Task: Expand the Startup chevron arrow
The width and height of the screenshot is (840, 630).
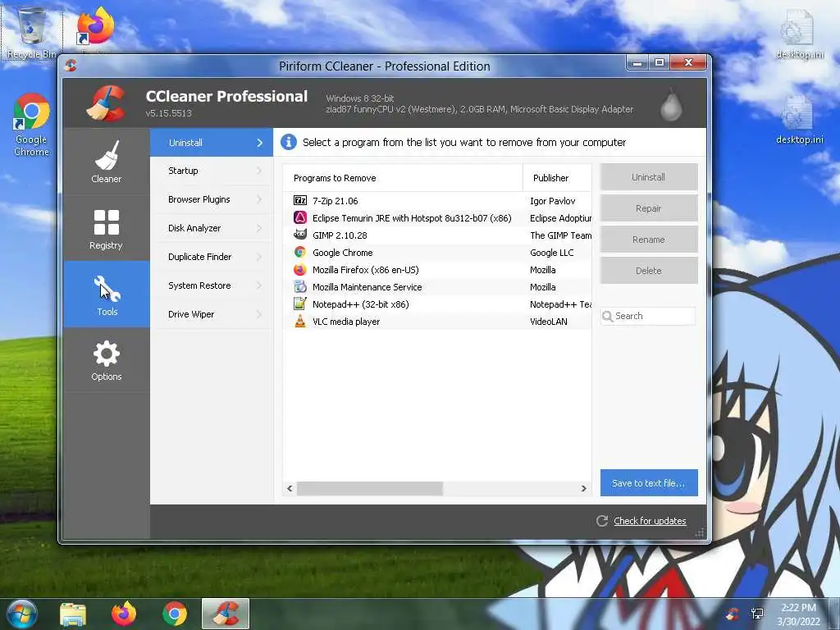Action: click(260, 171)
